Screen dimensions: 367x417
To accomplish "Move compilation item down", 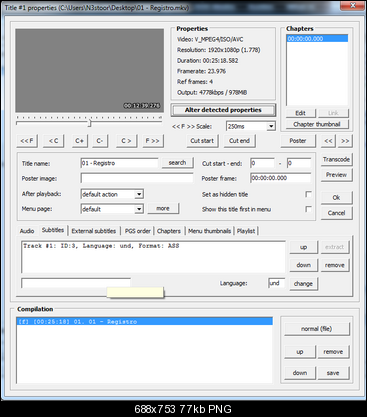I will [x=300, y=373].
